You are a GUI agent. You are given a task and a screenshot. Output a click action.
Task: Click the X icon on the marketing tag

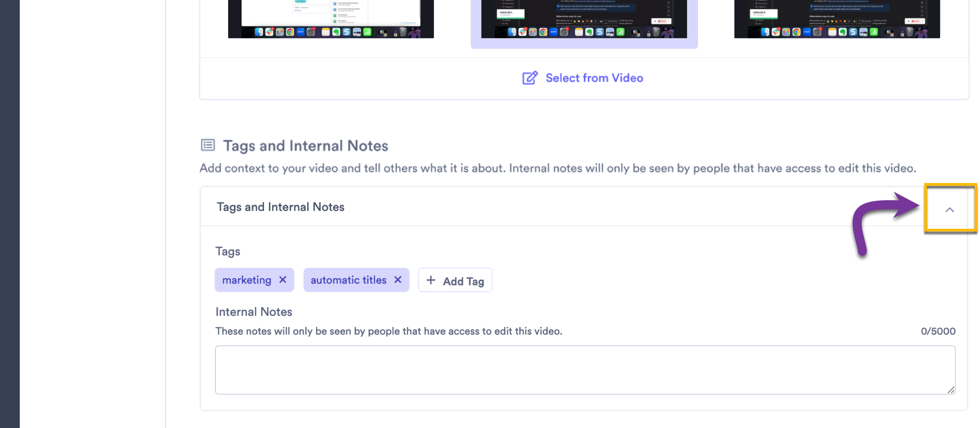pyautogui.click(x=283, y=280)
